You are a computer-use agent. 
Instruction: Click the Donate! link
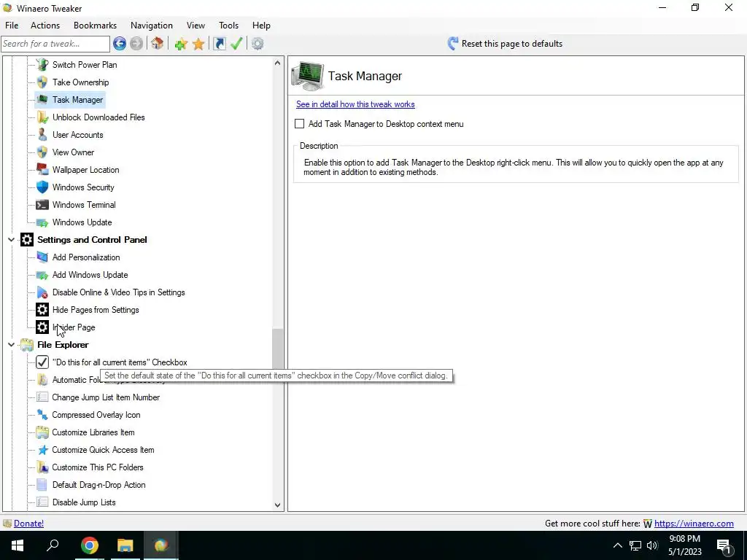click(x=28, y=524)
